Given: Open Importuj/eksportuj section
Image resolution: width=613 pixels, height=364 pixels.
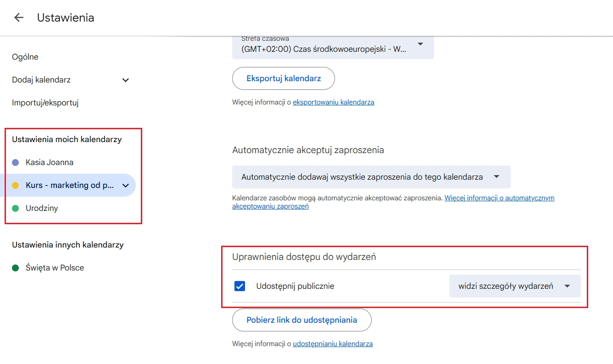Looking at the screenshot, I should point(45,103).
